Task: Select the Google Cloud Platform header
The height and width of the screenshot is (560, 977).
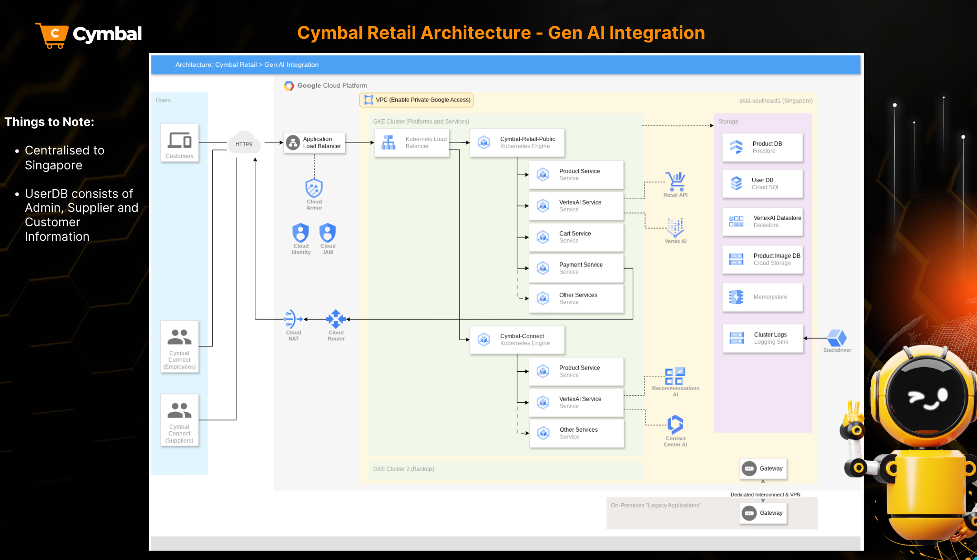Action: [x=326, y=85]
